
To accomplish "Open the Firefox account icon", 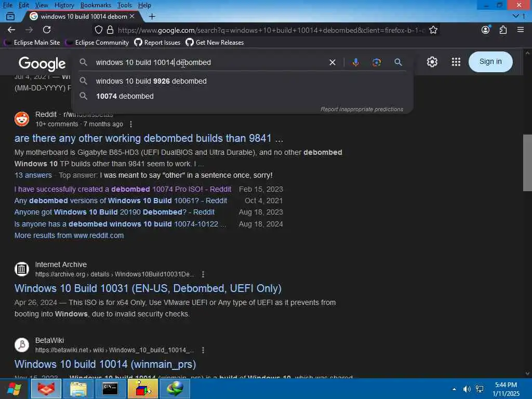I will 486,30.
